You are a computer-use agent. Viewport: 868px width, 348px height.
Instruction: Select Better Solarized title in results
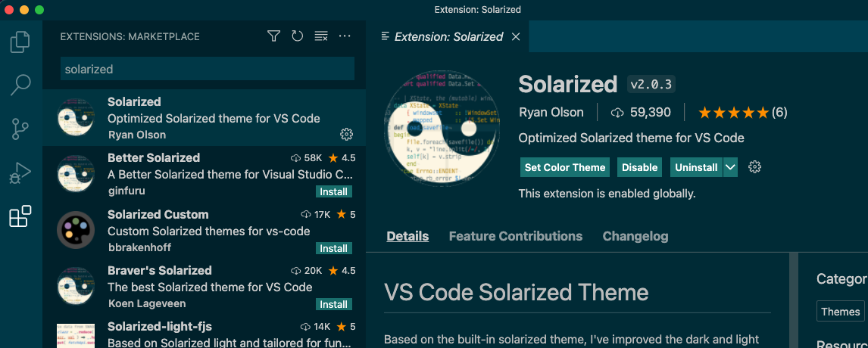[x=154, y=157]
